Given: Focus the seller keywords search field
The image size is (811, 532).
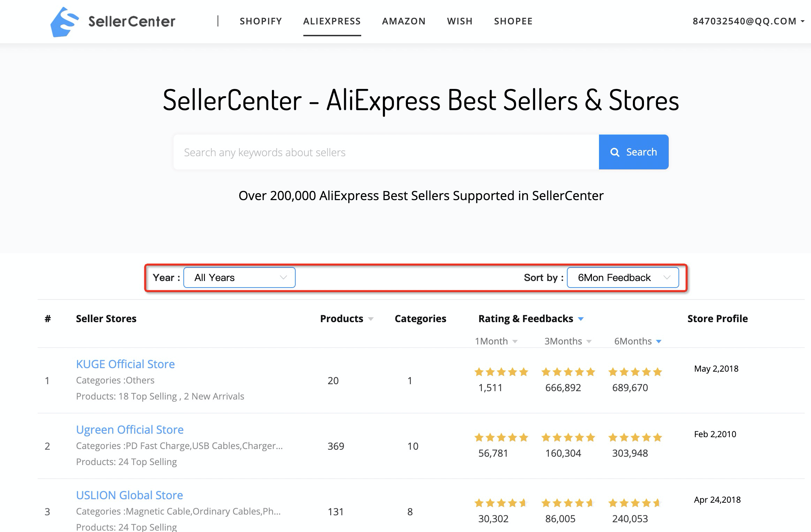Looking at the screenshot, I should pyautogui.click(x=386, y=152).
